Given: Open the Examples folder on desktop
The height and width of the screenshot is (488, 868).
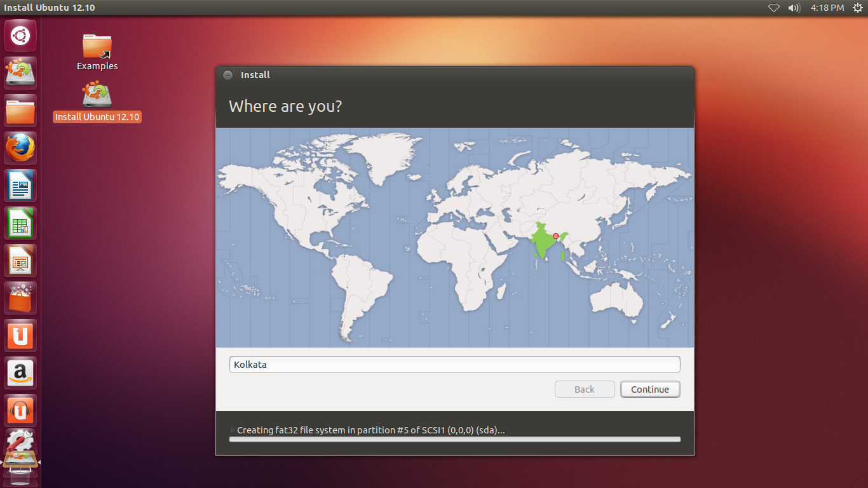Looking at the screenshot, I should pyautogui.click(x=97, y=51).
